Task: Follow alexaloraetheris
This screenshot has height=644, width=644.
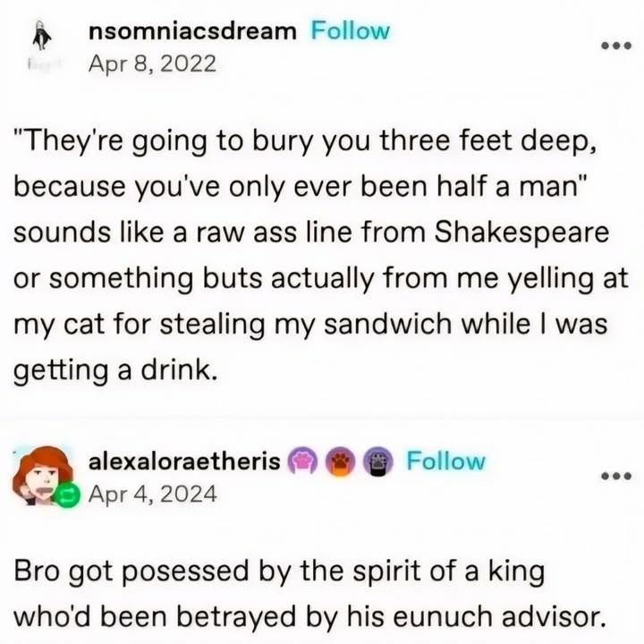Action: [445, 462]
